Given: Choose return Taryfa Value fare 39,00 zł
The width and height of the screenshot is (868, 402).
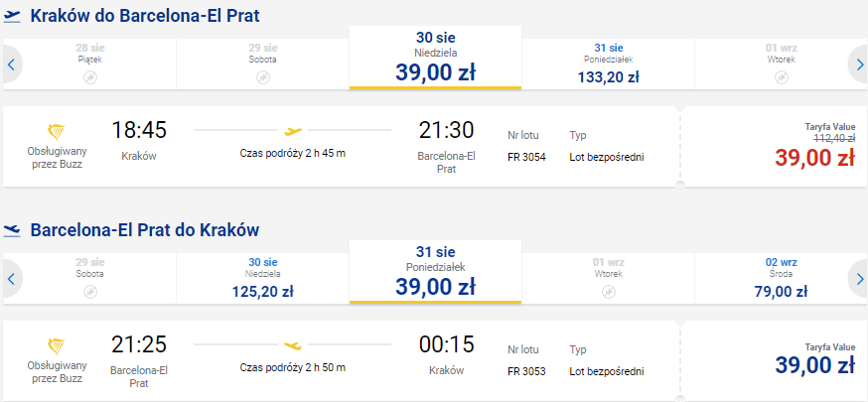Looking at the screenshot, I should (x=814, y=365).
